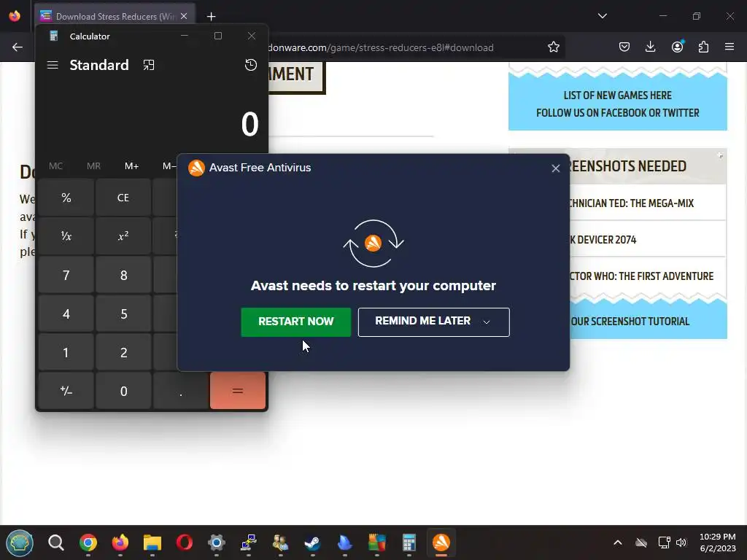The image size is (747, 560).
Task: Save page to Pocket icon
Action: tap(624, 47)
